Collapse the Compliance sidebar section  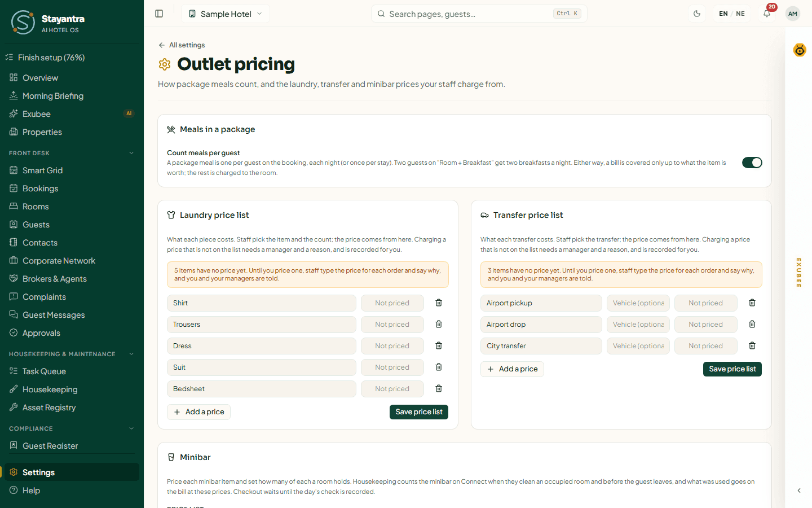pos(72,428)
